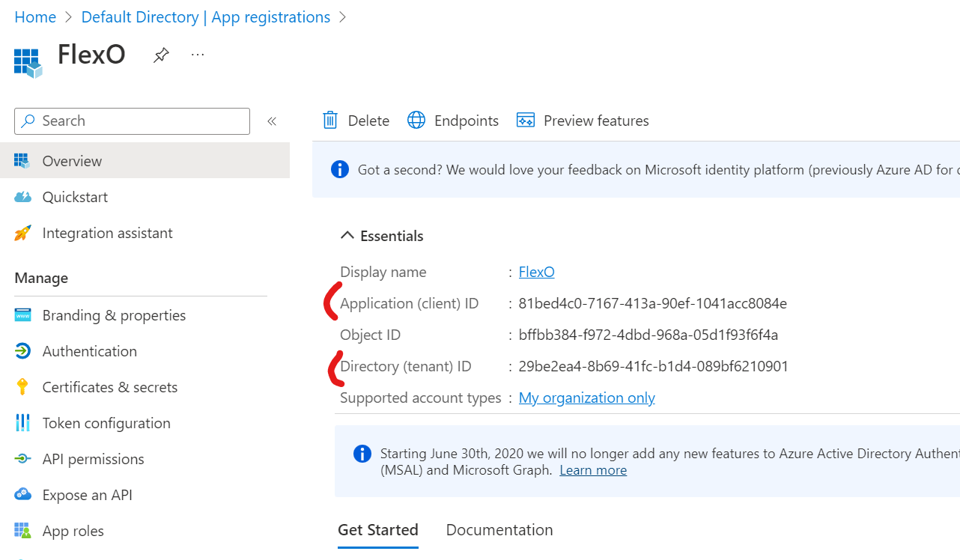
Task: Click the Certificates & secrets key icon
Action: tap(22, 387)
